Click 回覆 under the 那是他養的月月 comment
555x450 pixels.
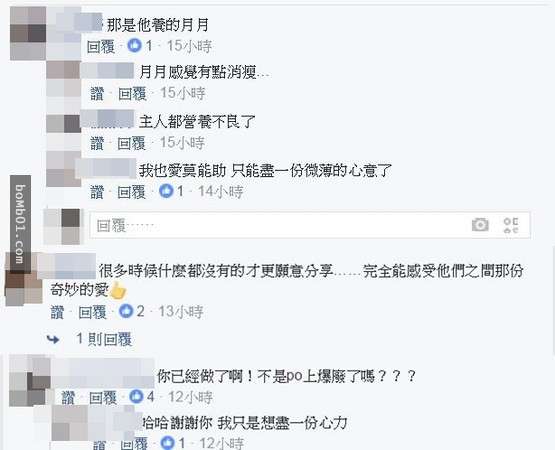[101, 46]
